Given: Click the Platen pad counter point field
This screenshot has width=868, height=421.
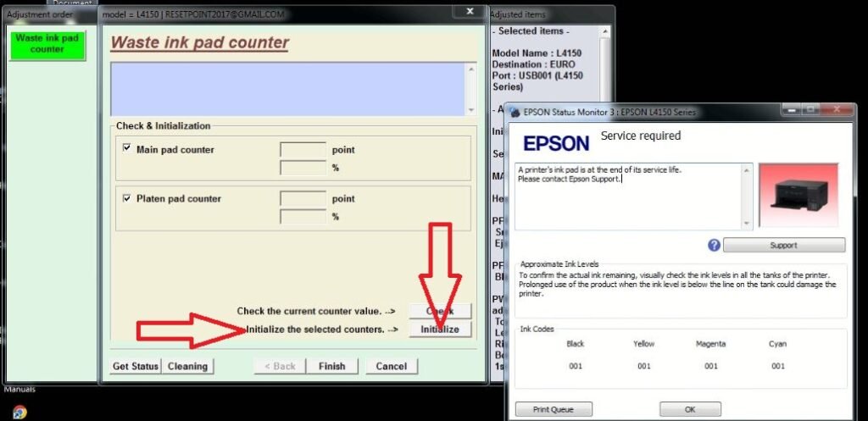Looking at the screenshot, I should 303,198.
